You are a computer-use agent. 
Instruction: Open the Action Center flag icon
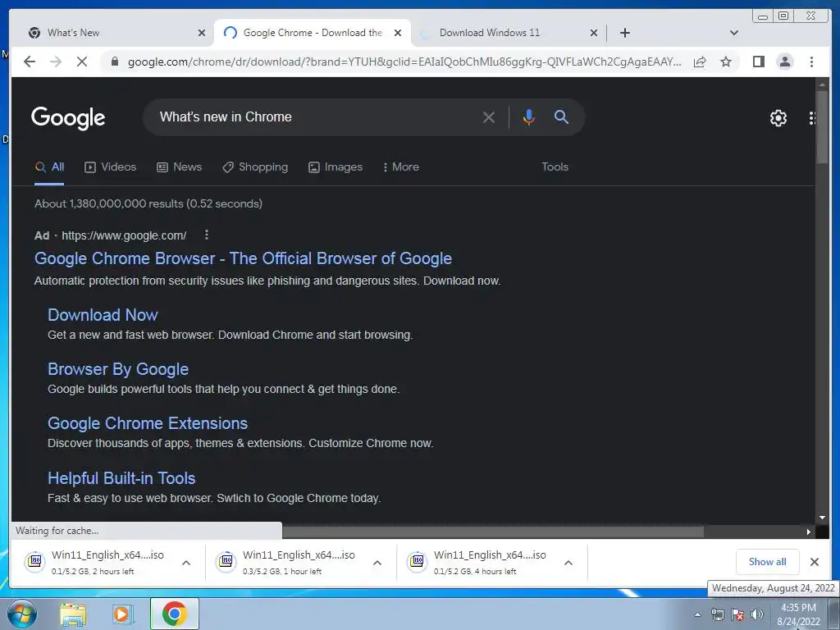[x=737, y=614]
